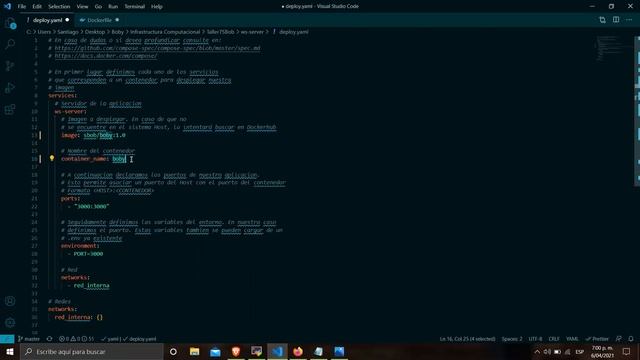This screenshot has width=640, height=360.
Task: Click the Open Changes icon in editor toolbar
Action: coord(602,20)
